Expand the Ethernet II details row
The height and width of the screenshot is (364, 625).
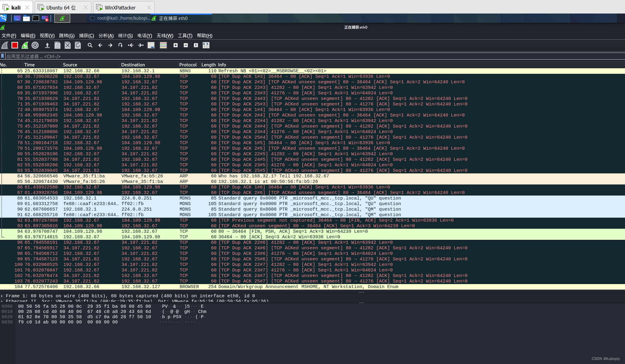point(2,301)
